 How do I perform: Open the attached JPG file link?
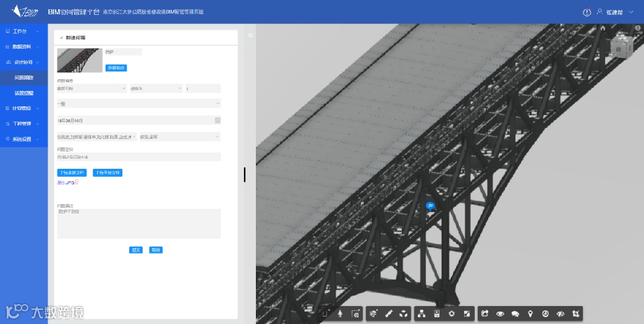click(66, 183)
